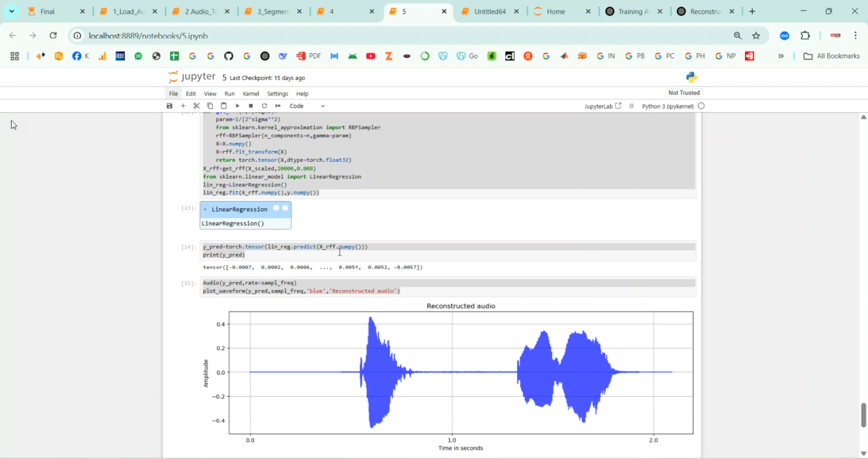The width and height of the screenshot is (868, 459).
Task: Cut the selected cell using the scissors icon
Action: [197, 106]
